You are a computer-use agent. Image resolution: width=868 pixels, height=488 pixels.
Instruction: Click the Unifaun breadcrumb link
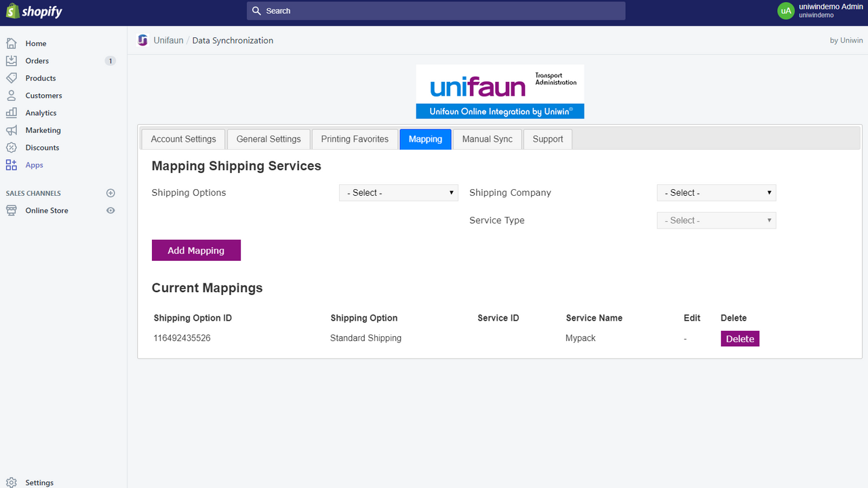pos(168,40)
